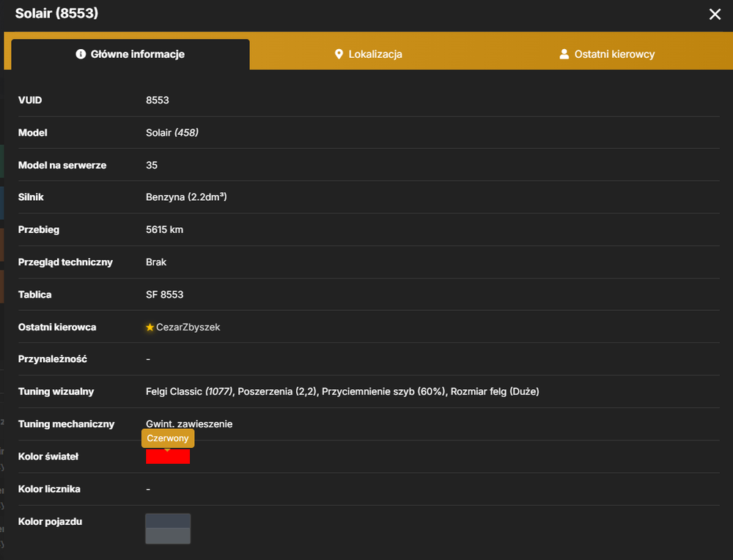733x560 pixels.
Task: Click the Kolor pojazdu field label
Action: [x=50, y=522]
